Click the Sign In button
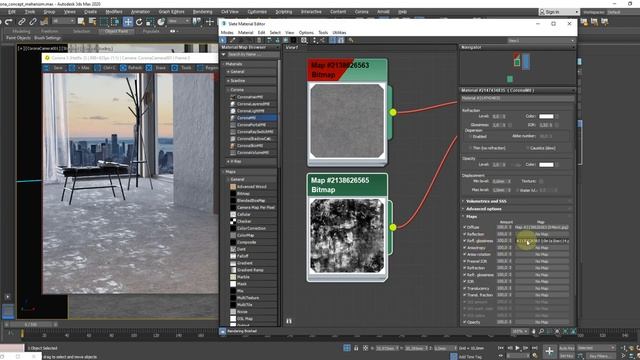This screenshot has height=360, width=640. pos(558,12)
